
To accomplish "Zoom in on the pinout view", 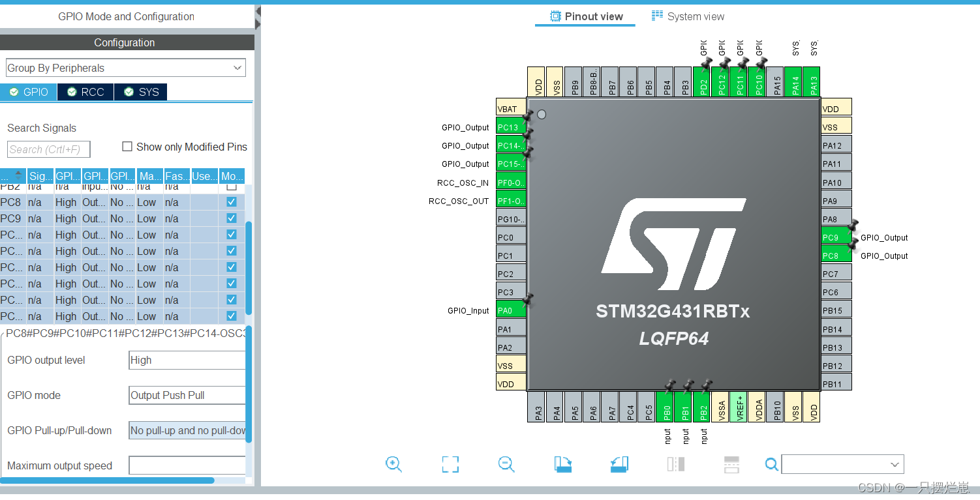I will [x=393, y=464].
